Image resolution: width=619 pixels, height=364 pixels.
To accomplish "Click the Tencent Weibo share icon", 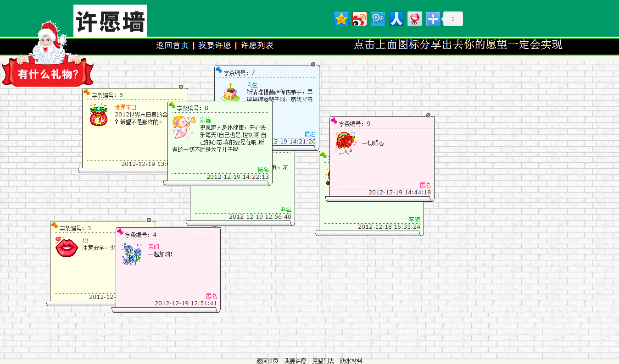I will click(x=378, y=19).
